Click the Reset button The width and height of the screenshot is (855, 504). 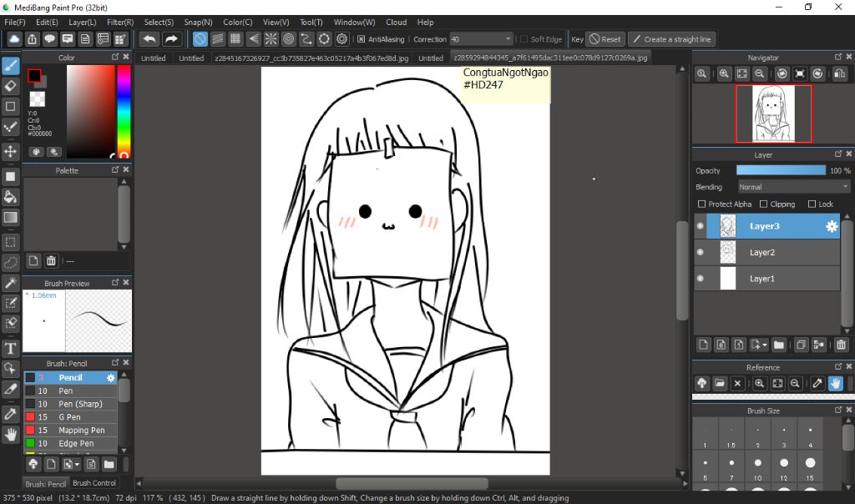[x=605, y=39]
